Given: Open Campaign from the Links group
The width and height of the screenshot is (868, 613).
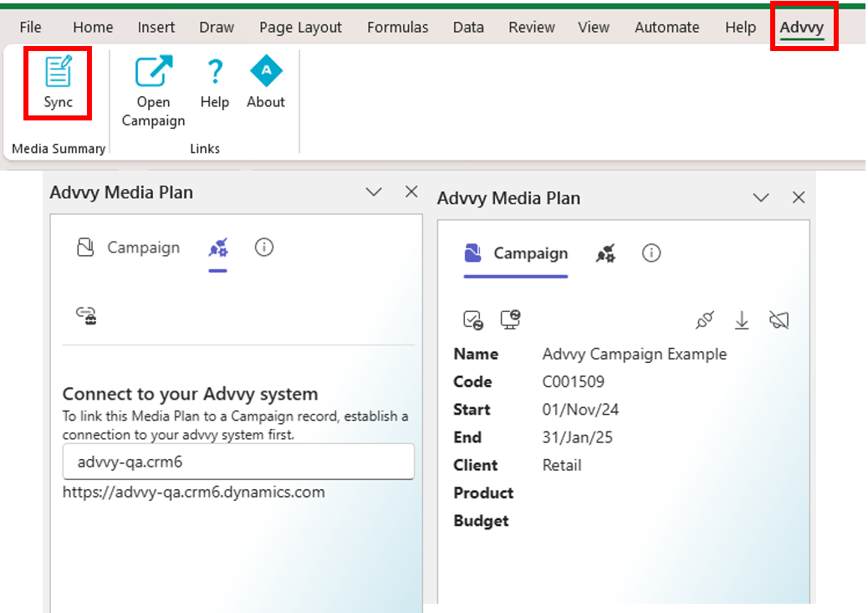Looking at the screenshot, I should pos(153,91).
